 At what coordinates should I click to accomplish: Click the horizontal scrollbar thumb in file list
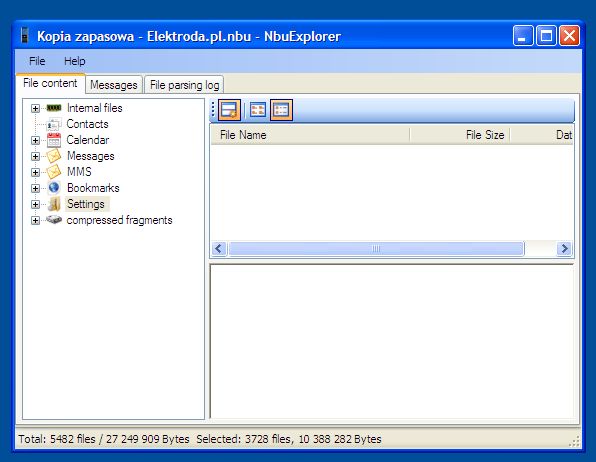coord(376,249)
